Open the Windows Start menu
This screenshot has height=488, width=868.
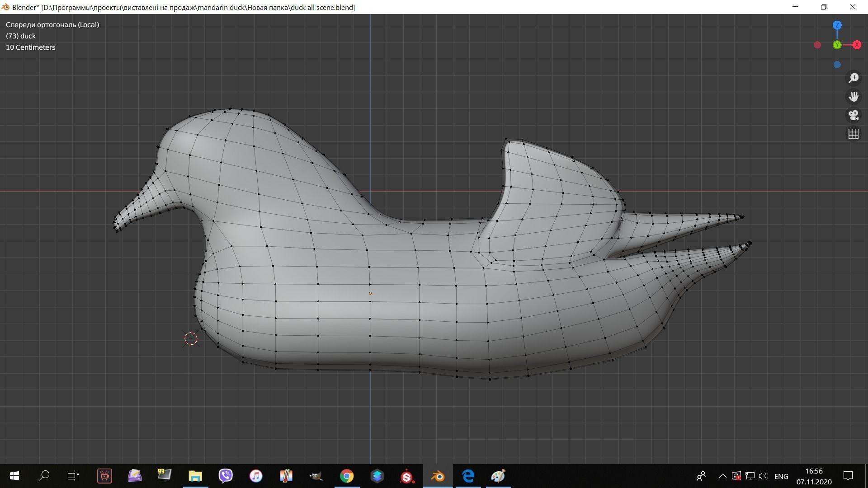pyautogui.click(x=14, y=476)
